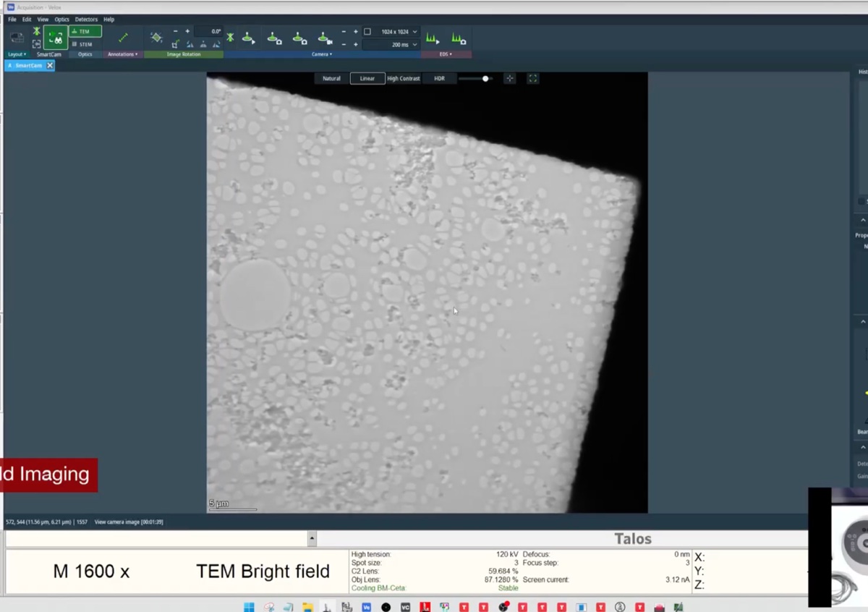
Task: Expand the Camera group dropdown
Action: 322,54
